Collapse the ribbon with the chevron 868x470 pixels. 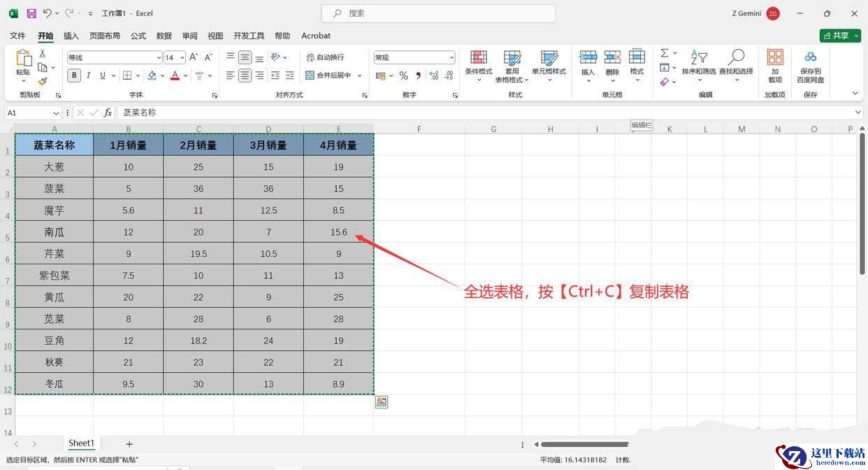coord(855,93)
